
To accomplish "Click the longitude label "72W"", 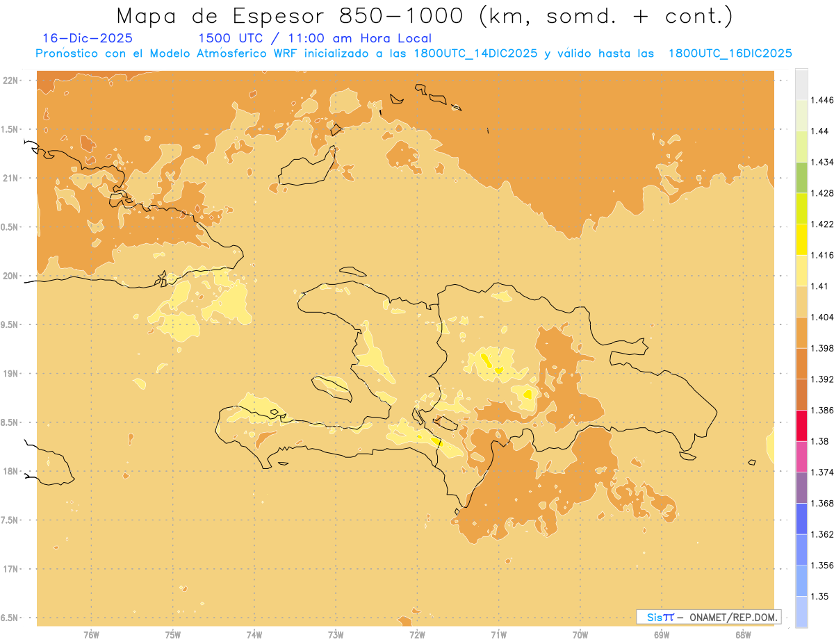I will (x=417, y=634).
